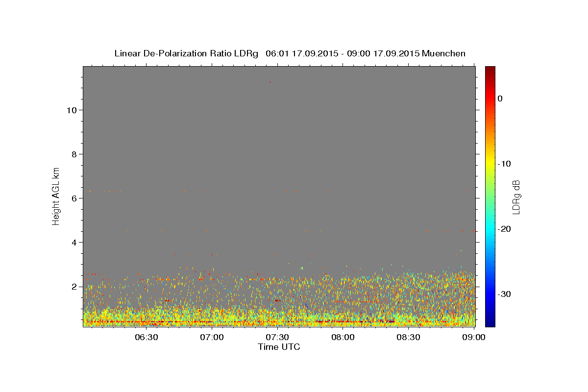Click the colorbar value -30
This screenshot has width=588, height=392.
(505, 294)
